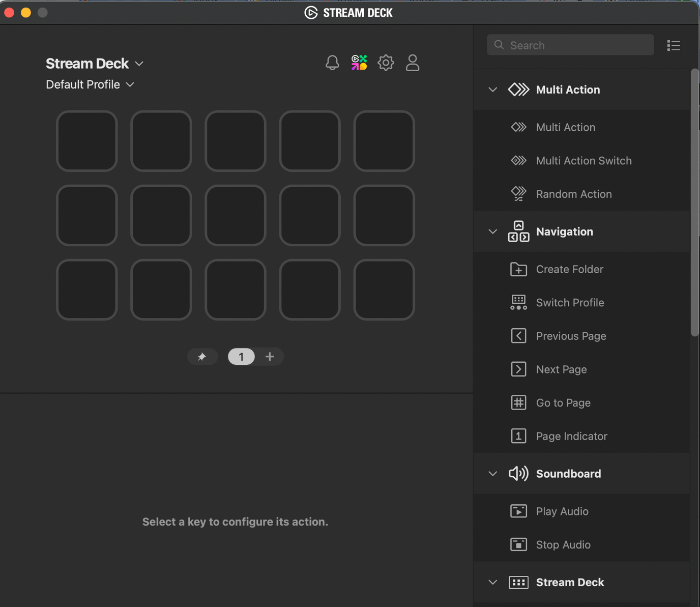Image resolution: width=700 pixels, height=607 pixels.
Task: Select the top-left empty key
Action: pos(87,141)
